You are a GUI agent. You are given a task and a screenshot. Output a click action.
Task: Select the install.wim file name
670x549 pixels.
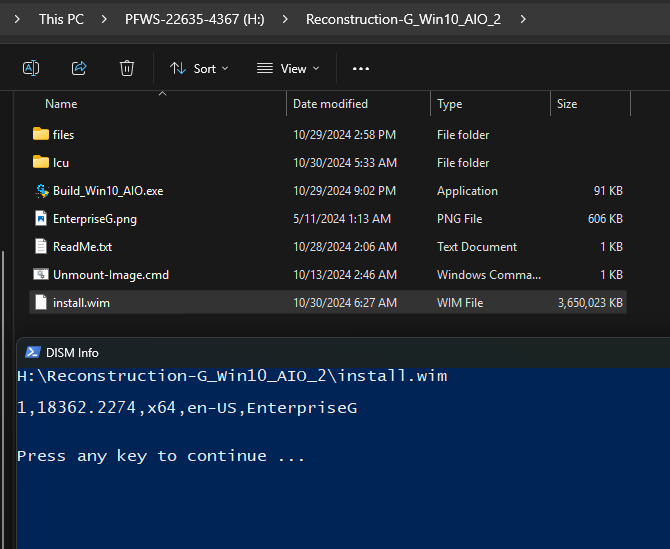point(81,303)
